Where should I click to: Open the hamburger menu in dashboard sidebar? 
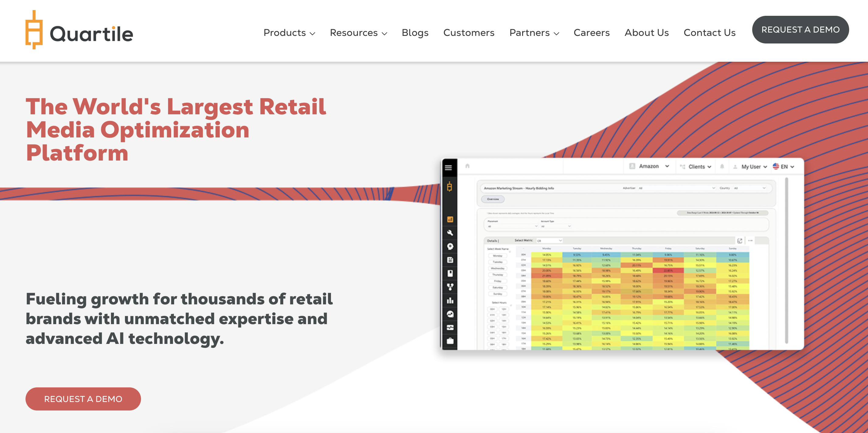pos(448,168)
